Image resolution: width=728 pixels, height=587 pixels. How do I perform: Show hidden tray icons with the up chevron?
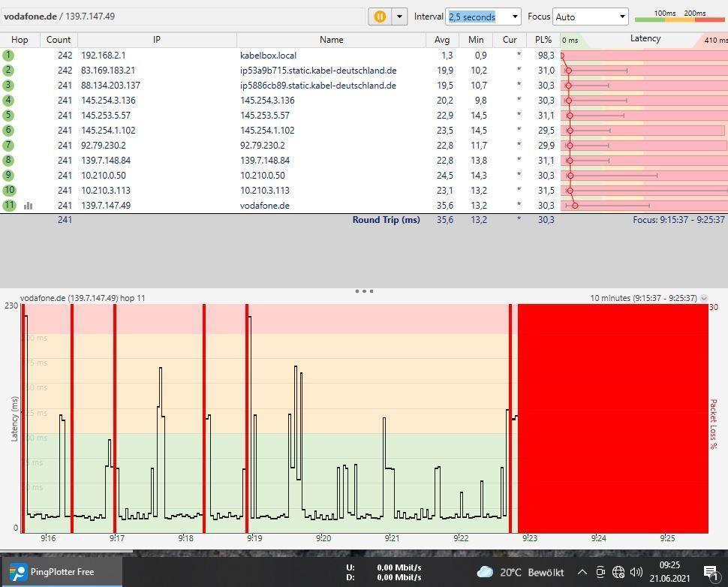click(x=582, y=572)
